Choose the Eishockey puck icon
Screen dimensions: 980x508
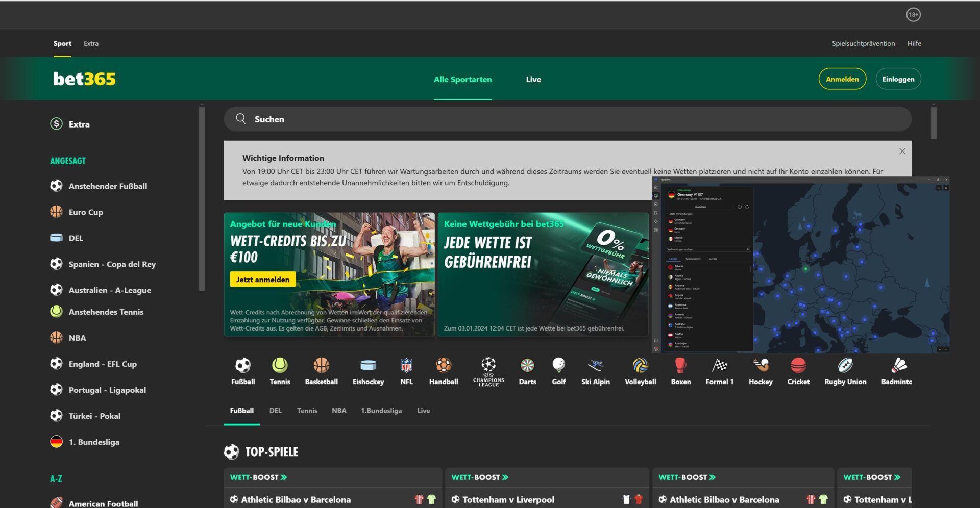[368, 365]
